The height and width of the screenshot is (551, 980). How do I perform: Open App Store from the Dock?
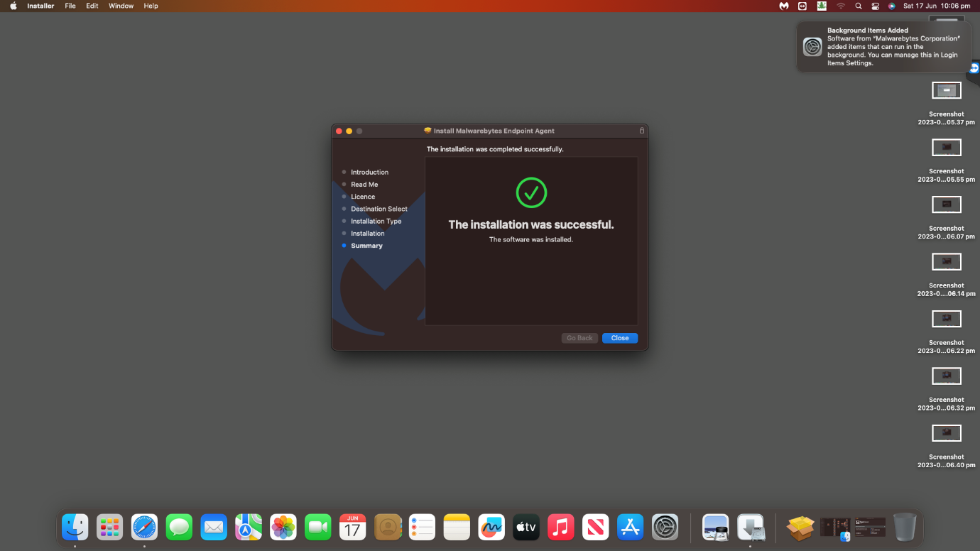point(631,527)
